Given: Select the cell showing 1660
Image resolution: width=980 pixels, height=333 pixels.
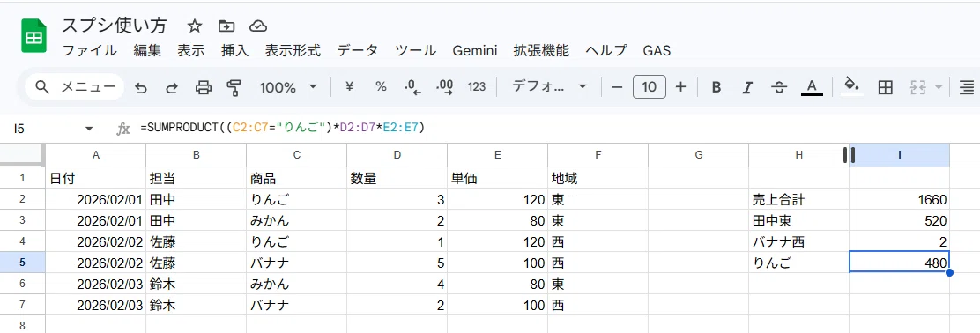Looking at the screenshot, I should 900,200.
